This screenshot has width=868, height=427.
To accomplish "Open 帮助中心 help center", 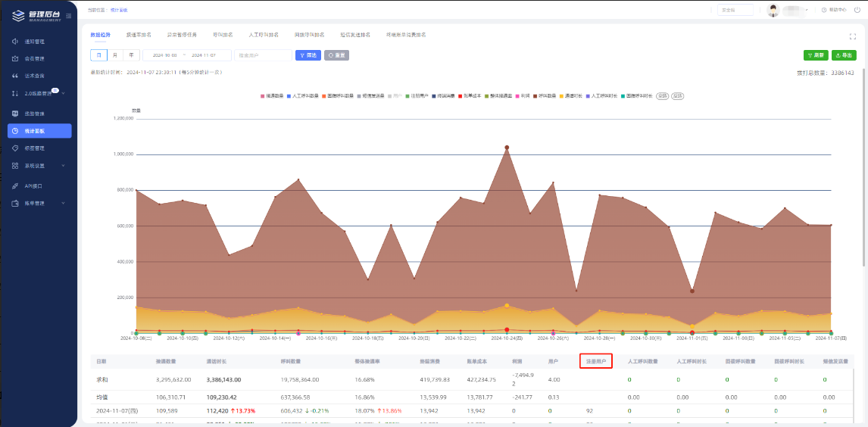I will click(834, 10).
